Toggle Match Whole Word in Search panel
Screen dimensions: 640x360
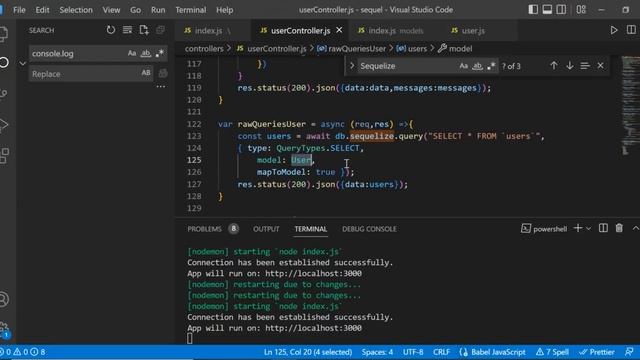pyautogui.click(x=146, y=53)
